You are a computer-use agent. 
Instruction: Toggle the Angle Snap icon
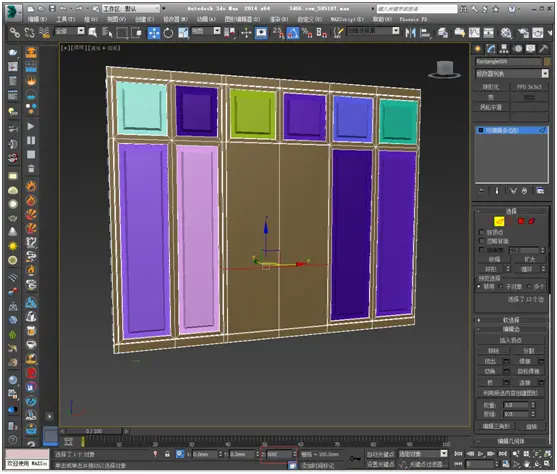pos(293,33)
